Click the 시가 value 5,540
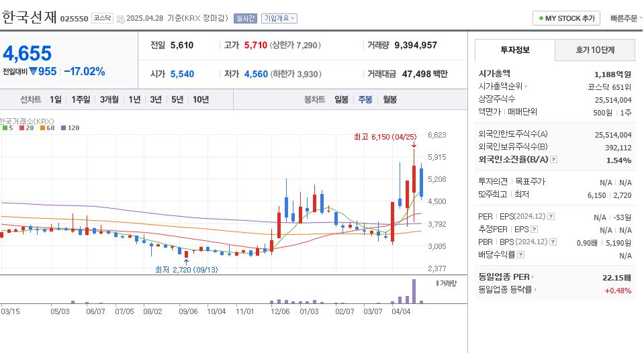The width and height of the screenshot is (644, 353). tap(182, 74)
